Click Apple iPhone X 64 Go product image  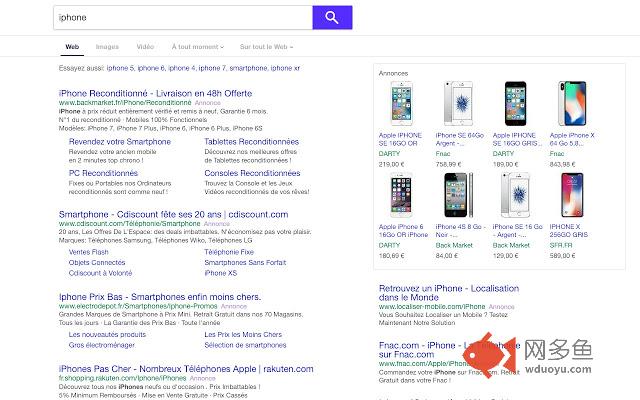572,103
